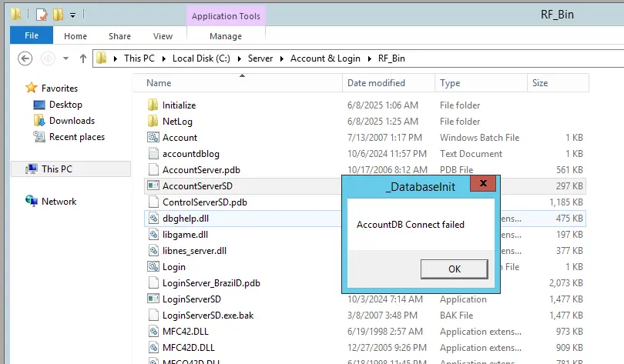
Task: Select the AccountServer.pdb file icon
Action: pos(153,169)
